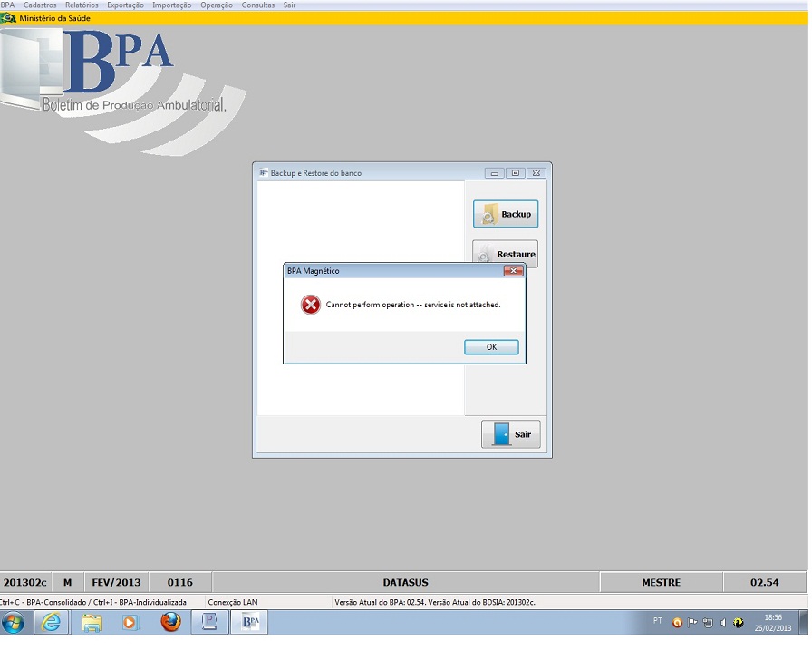Open the Consultas menu
The width and height of the screenshot is (812, 650).
258,5
